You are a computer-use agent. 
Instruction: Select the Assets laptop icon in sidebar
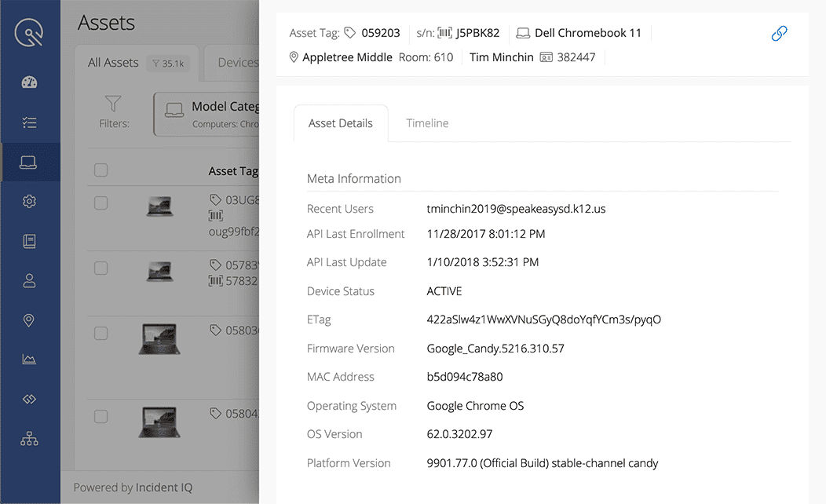pos(30,162)
